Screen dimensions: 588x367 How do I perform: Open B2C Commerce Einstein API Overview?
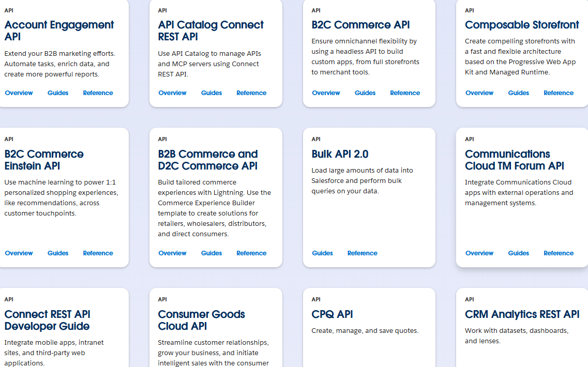19,253
